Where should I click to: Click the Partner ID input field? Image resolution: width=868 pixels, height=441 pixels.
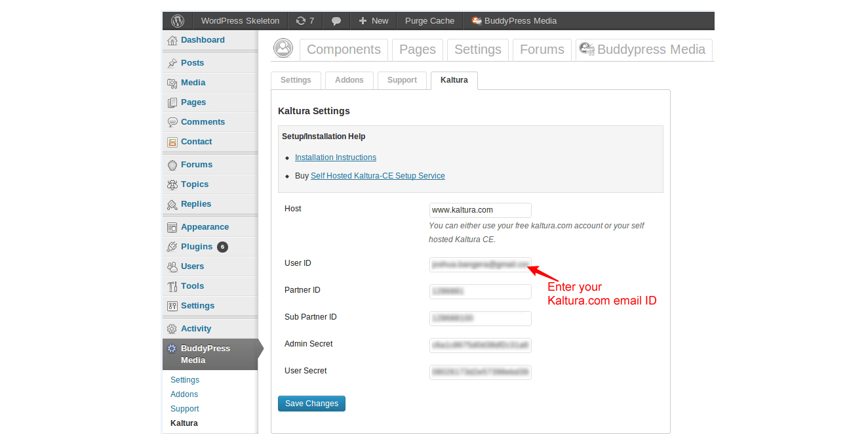click(x=481, y=291)
